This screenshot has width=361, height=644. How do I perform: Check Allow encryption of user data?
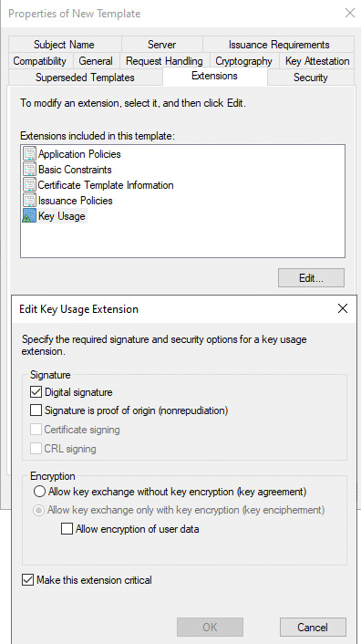[67, 528]
